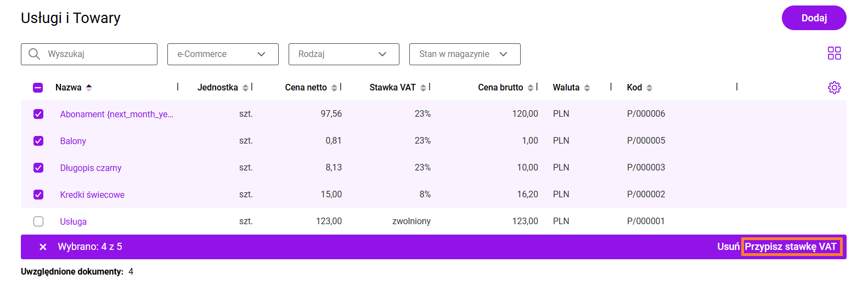Uncheck the Balony row checkbox
868x285 pixels.
(x=38, y=141)
